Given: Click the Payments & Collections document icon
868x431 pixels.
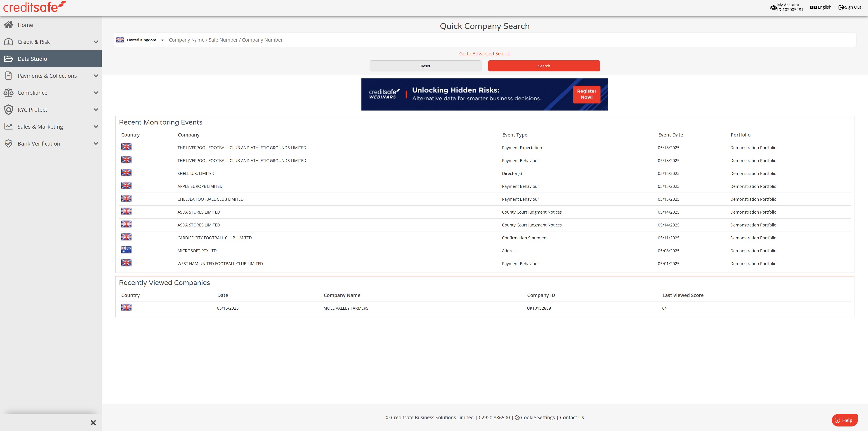Looking at the screenshot, I should (x=8, y=75).
